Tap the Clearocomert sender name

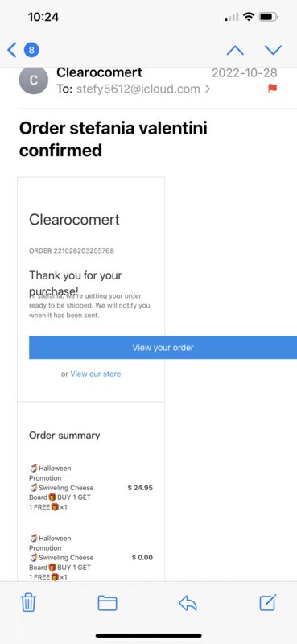(100, 72)
